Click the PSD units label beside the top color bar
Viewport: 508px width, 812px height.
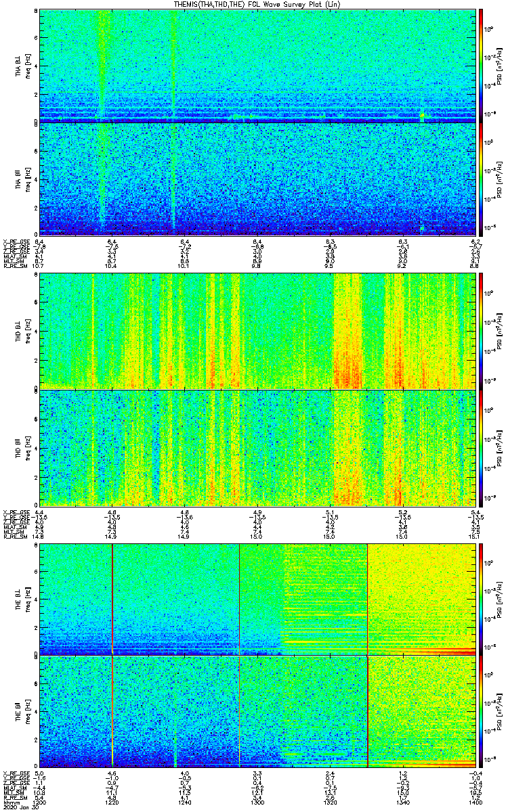pos(499,66)
